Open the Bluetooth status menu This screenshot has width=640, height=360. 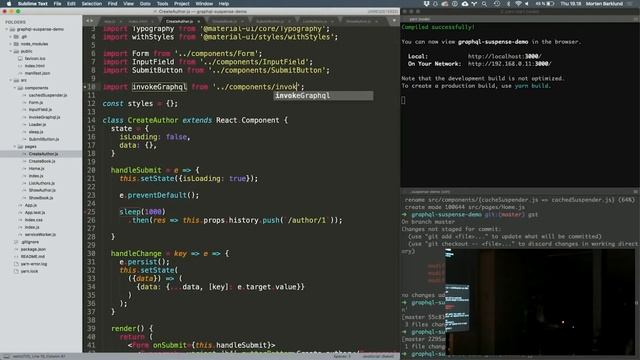click(x=508, y=4)
